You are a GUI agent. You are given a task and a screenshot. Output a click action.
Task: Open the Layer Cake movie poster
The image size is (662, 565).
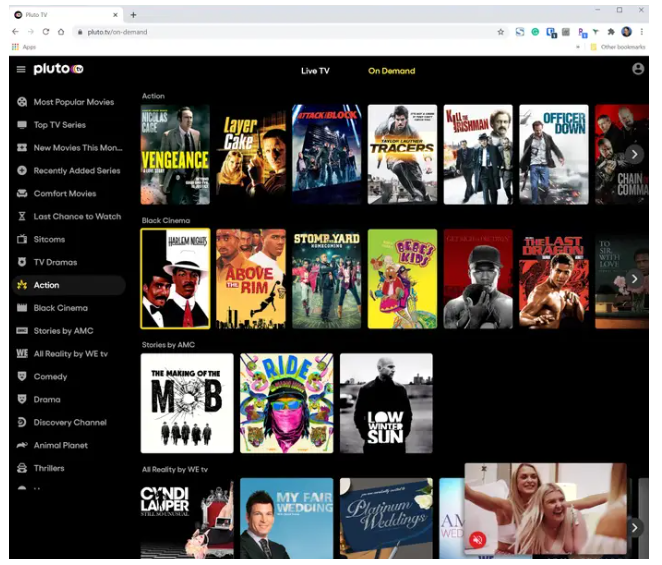tap(251, 155)
